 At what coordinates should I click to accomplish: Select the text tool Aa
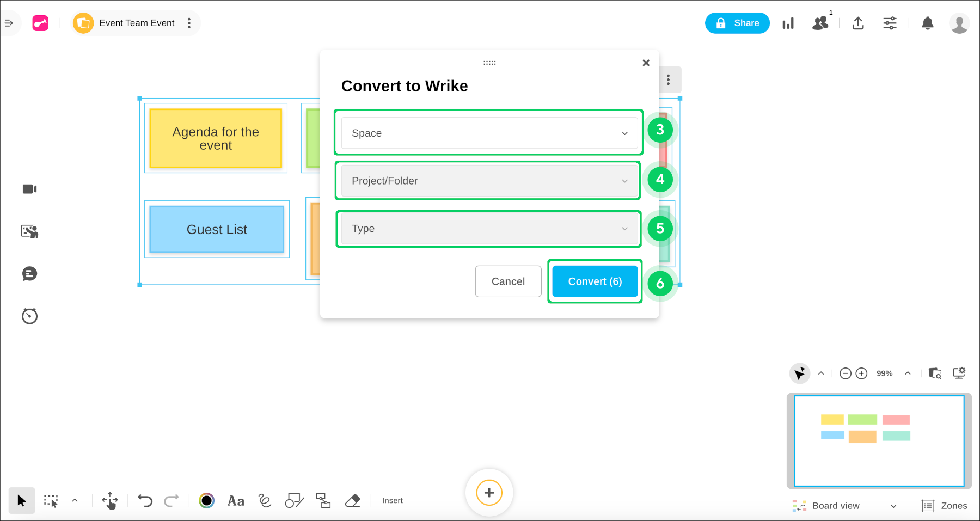coord(236,501)
